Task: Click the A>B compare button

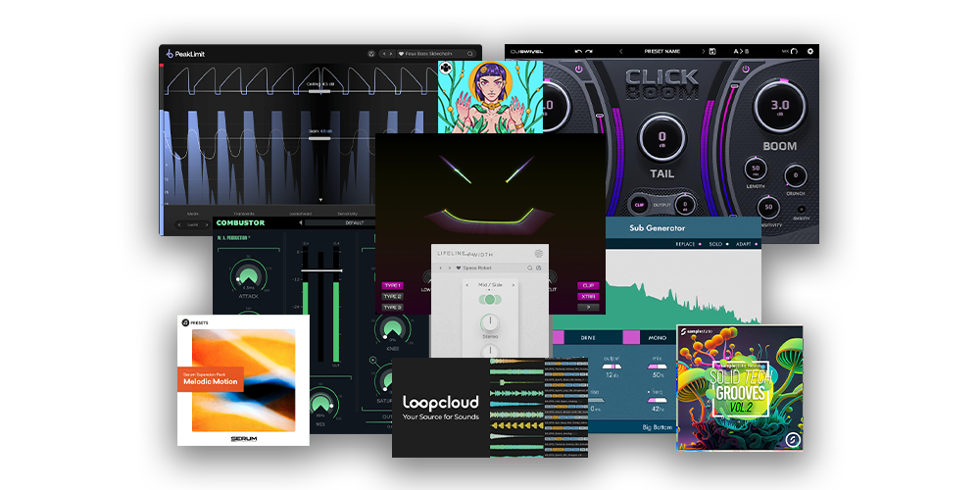Action: 741,51
